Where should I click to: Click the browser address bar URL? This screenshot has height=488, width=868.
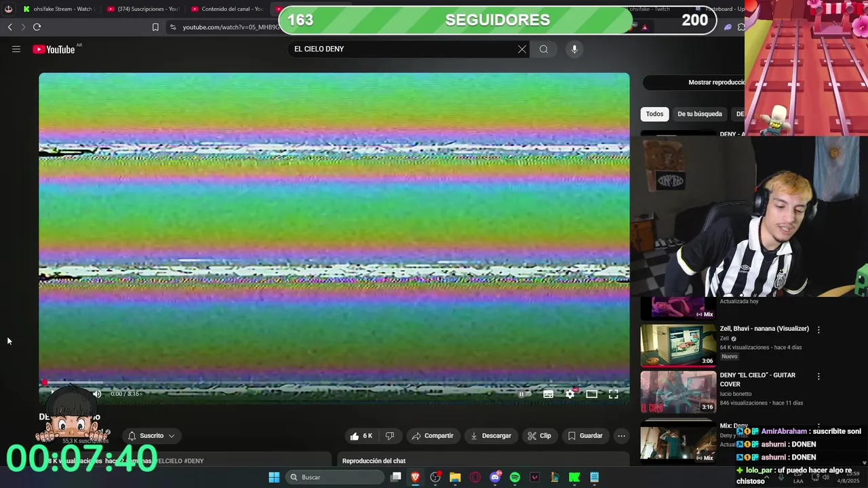[231, 27]
